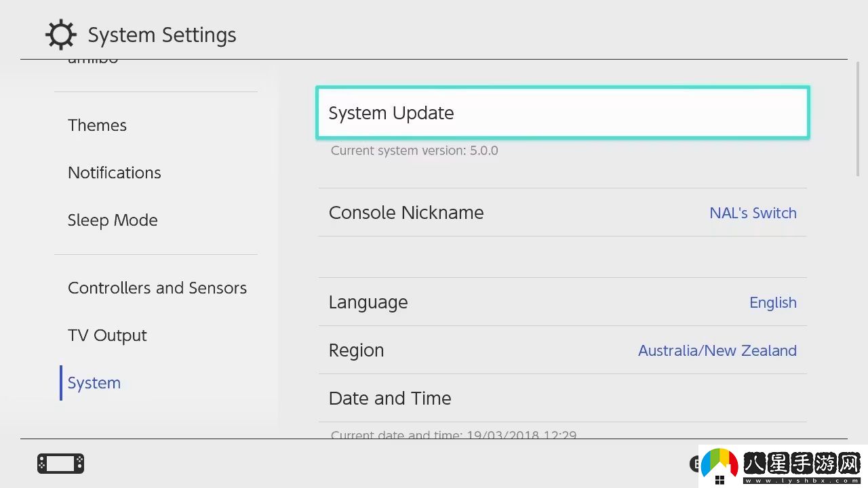This screenshot has width=868, height=488.
Task: Choose the highlighted System sidebar entry
Action: [94, 383]
